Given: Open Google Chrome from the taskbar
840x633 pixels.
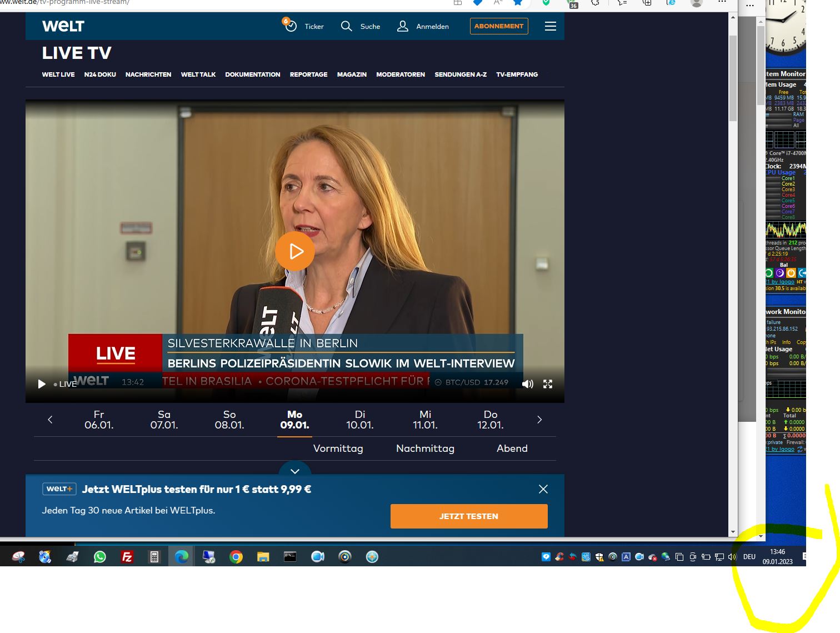Looking at the screenshot, I should (236, 557).
